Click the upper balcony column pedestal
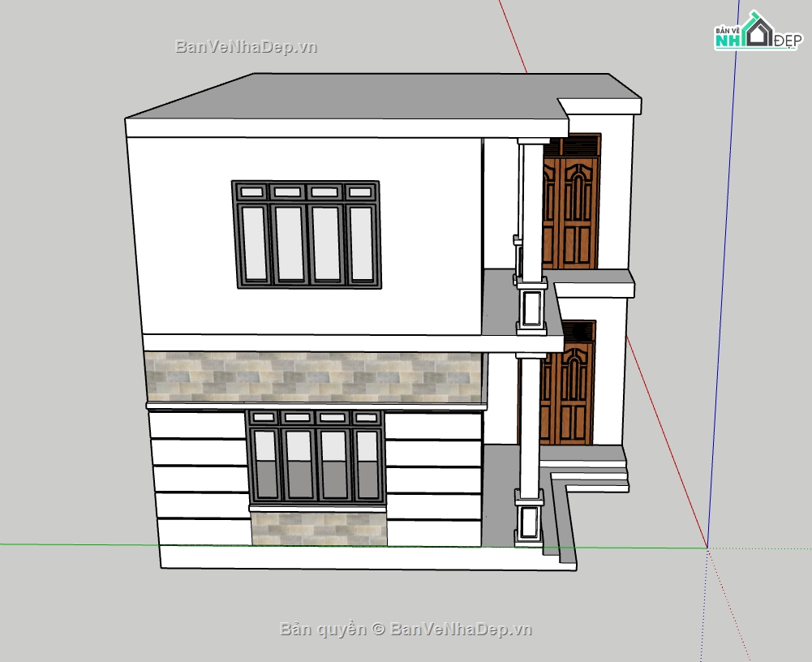The image size is (812, 662). click(532, 307)
